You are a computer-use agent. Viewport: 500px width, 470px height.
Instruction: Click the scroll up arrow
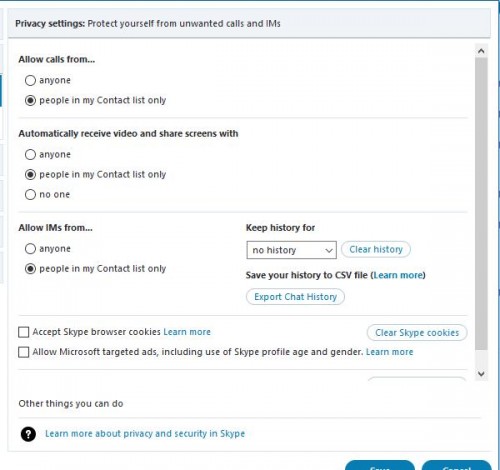click(481, 51)
